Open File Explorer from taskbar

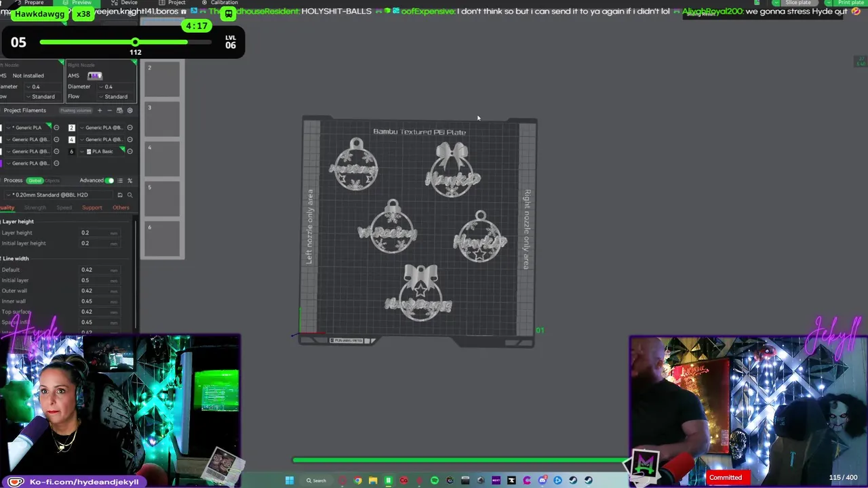(373, 481)
